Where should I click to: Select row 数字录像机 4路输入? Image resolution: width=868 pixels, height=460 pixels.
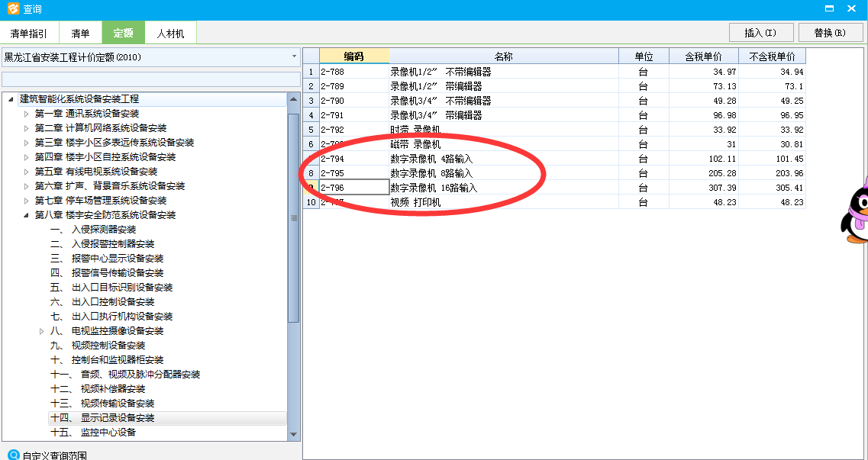click(504, 159)
